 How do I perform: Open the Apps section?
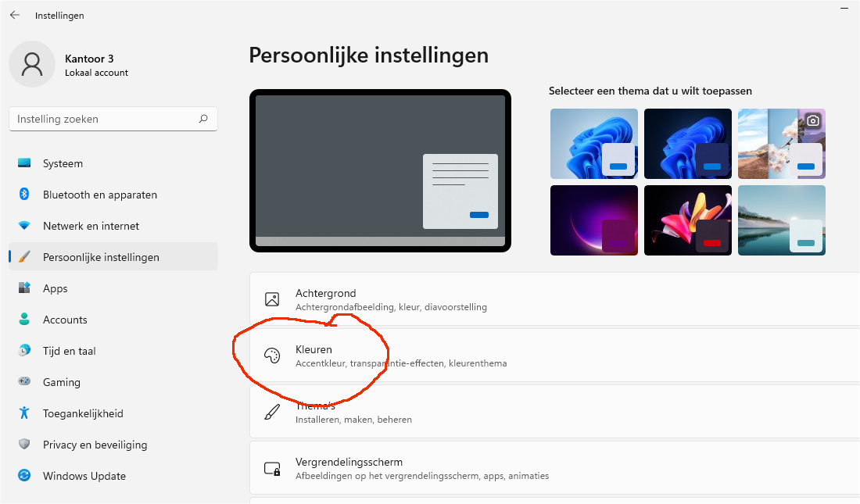click(113, 288)
